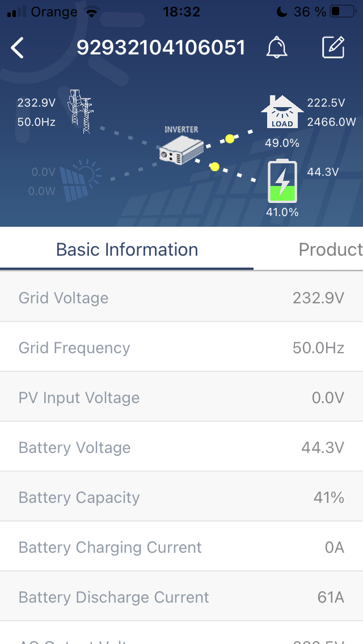Open the notifications bell
The width and height of the screenshot is (363, 644).
point(277,48)
